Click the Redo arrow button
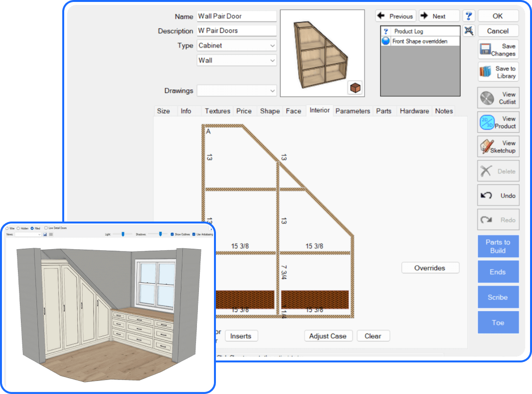The height and width of the screenshot is (394, 532). tap(498, 220)
